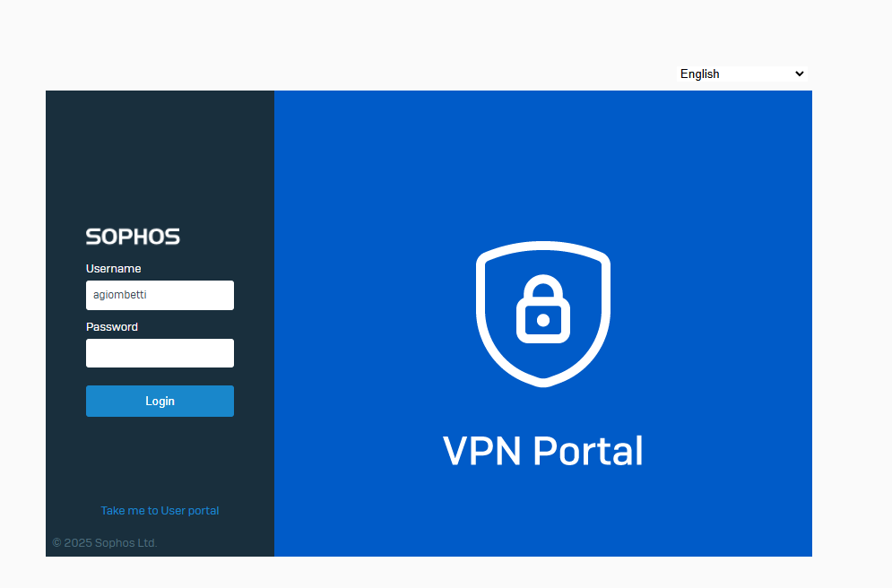Click the word 'Portal' in the heading
The height and width of the screenshot is (588, 892).
[588, 451]
